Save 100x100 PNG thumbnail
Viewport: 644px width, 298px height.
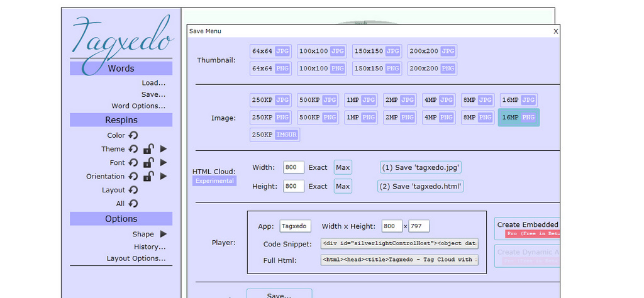[x=322, y=69]
